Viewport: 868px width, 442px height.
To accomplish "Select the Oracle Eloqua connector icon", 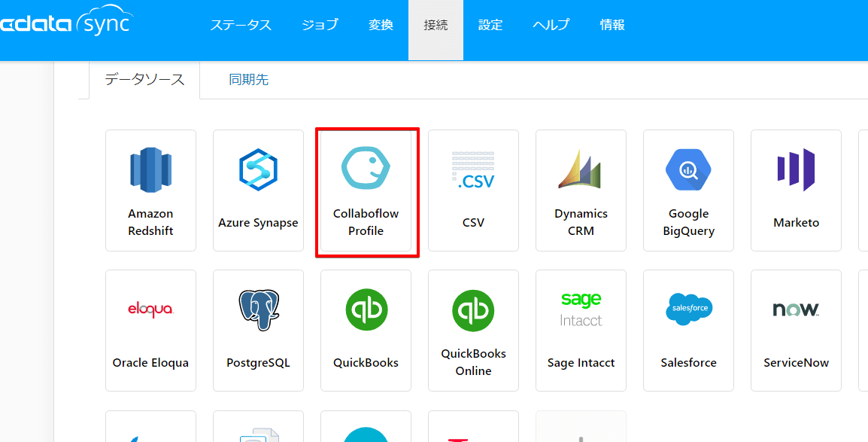I will (x=150, y=309).
